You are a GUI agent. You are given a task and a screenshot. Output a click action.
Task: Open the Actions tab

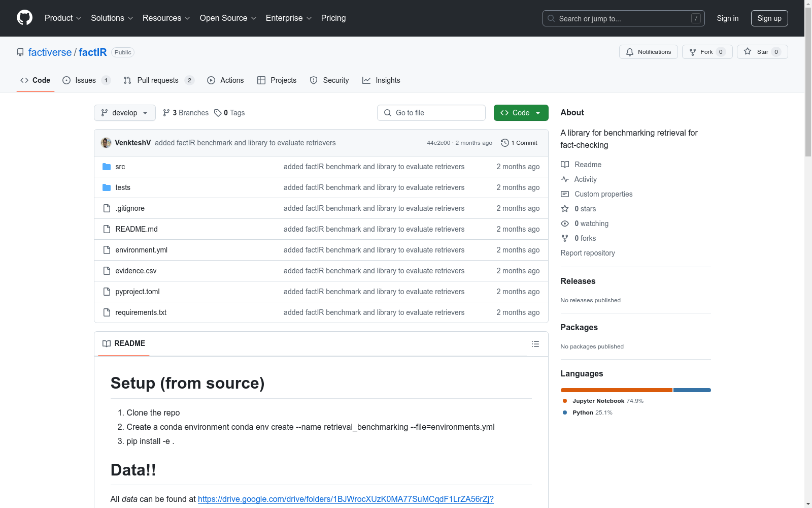click(x=226, y=80)
